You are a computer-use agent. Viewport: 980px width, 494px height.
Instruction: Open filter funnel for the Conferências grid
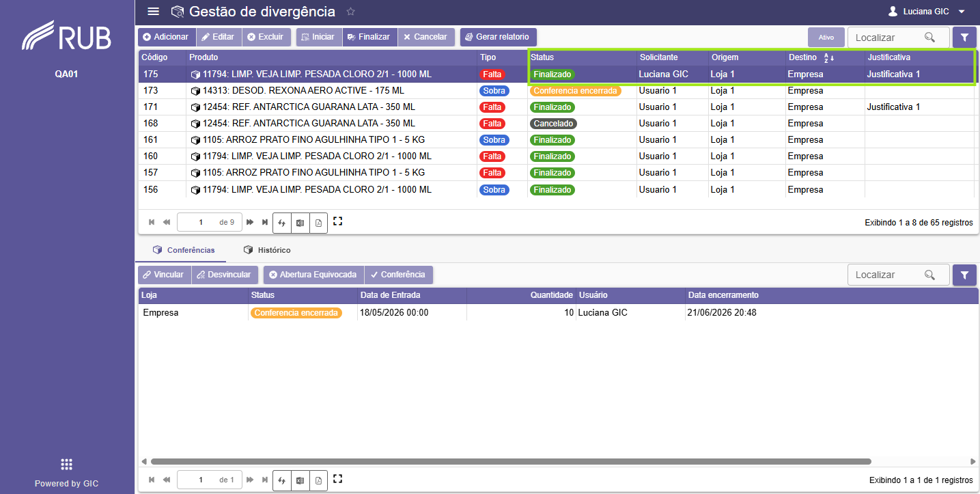[x=964, y=275]
